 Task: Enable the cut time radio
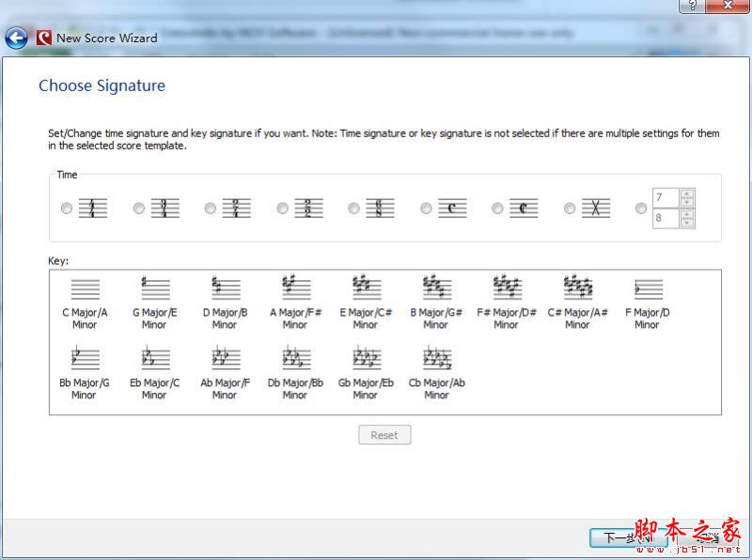[x=497, y=209]
